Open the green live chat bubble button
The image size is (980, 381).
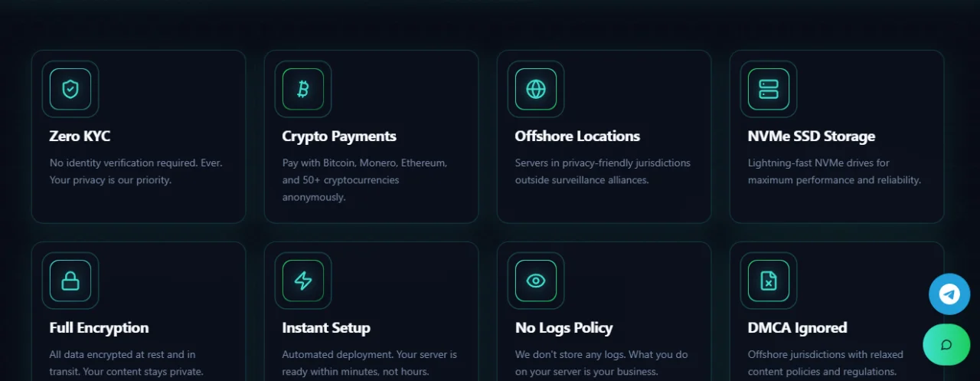click(946, 344)
